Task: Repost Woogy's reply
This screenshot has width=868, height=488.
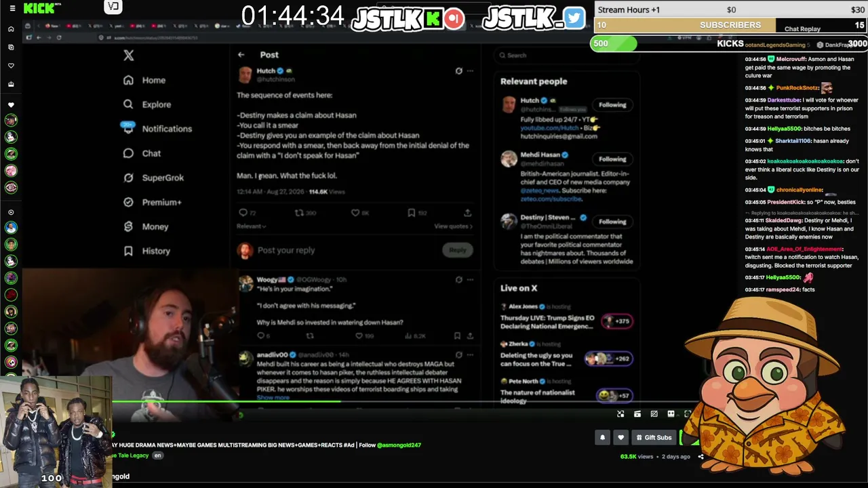Action: coord(310,335)
